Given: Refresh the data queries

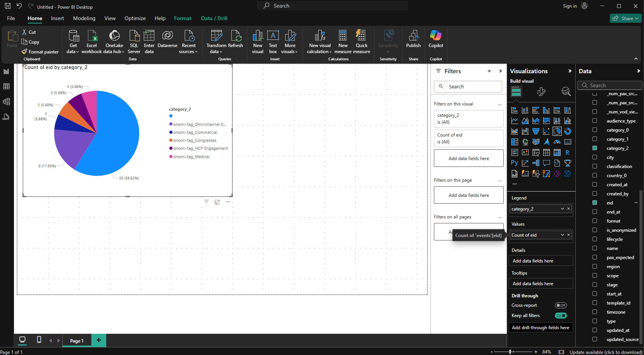Looking at the screenshot, I should click(x=236, y=39).
